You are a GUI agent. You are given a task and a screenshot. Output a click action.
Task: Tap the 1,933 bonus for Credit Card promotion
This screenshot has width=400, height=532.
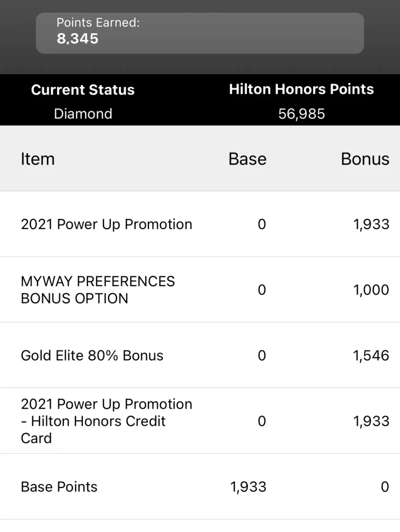371,421
